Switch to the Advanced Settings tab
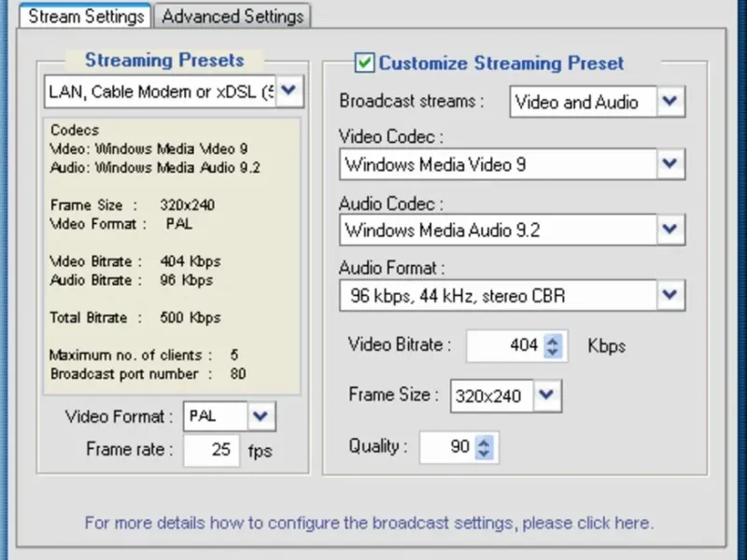 pyautogui.click(x=233, y=16)
